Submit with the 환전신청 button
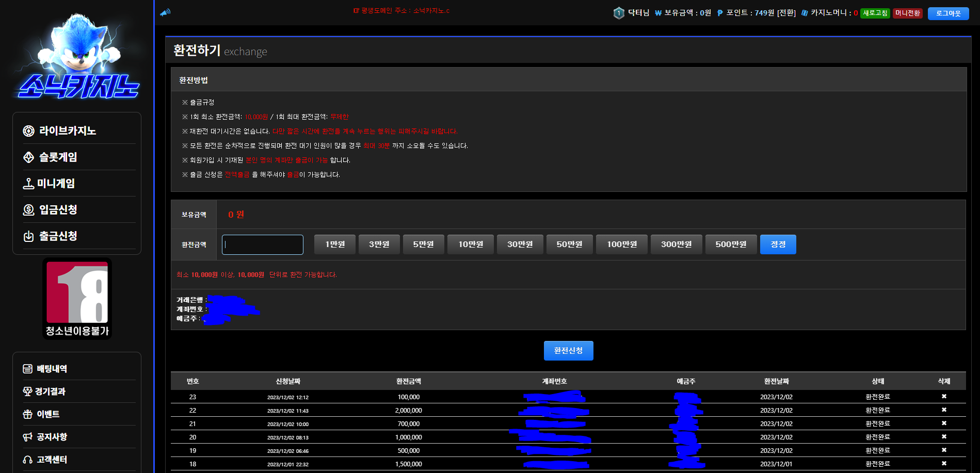 pos(568,351)
